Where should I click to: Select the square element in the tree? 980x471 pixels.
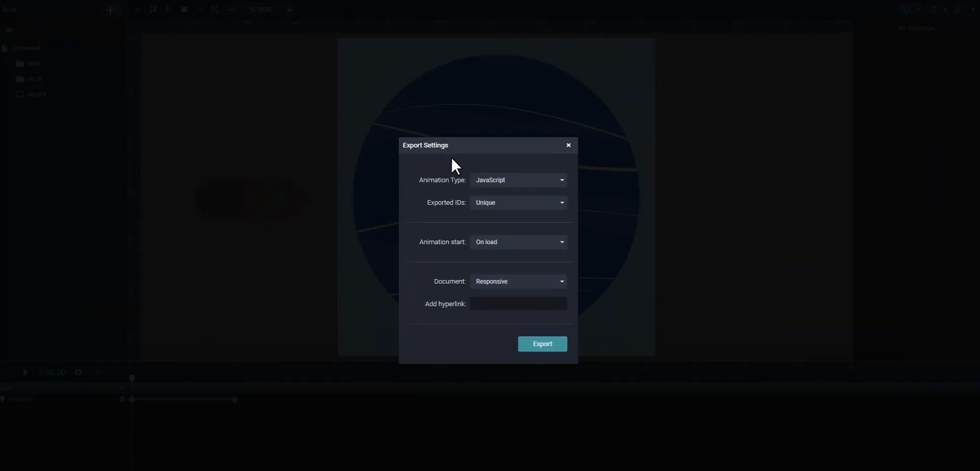click(37, 94)
